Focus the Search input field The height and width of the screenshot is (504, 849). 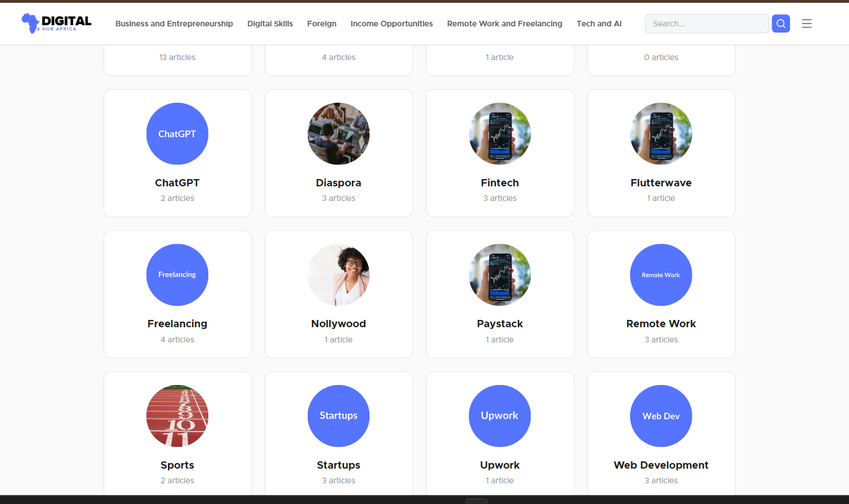coord(706,24)
